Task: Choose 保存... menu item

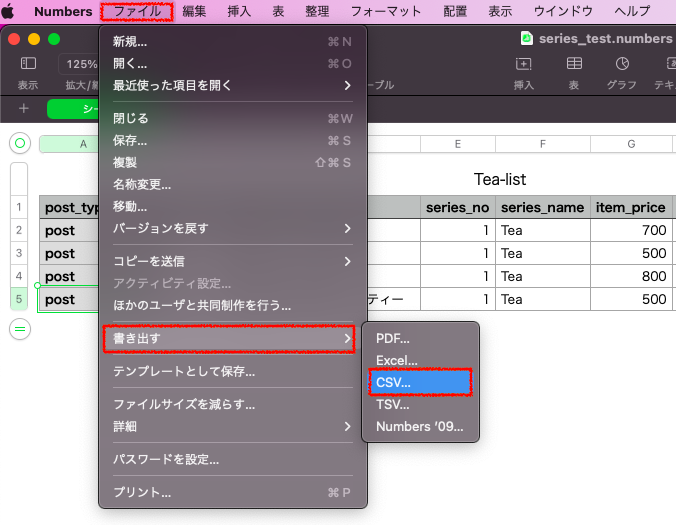Action: point(233,140)
